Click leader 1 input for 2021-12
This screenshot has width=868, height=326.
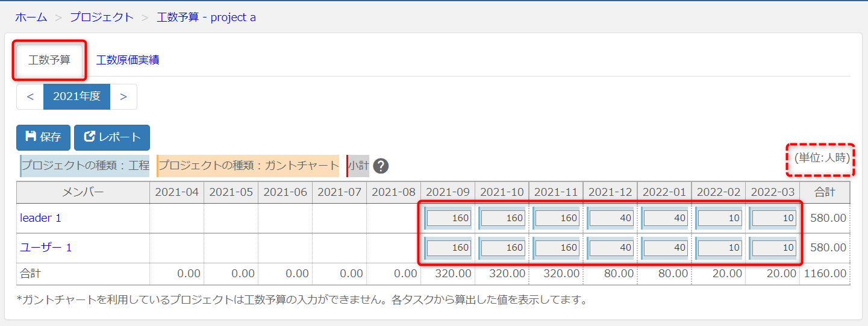click(611, 218)
